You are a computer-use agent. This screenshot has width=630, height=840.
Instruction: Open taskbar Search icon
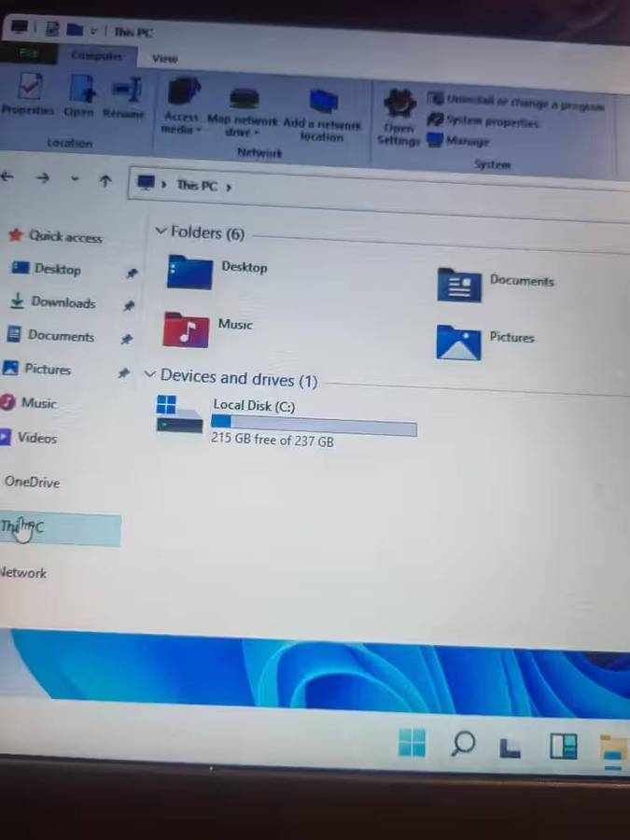coord(463,744)
